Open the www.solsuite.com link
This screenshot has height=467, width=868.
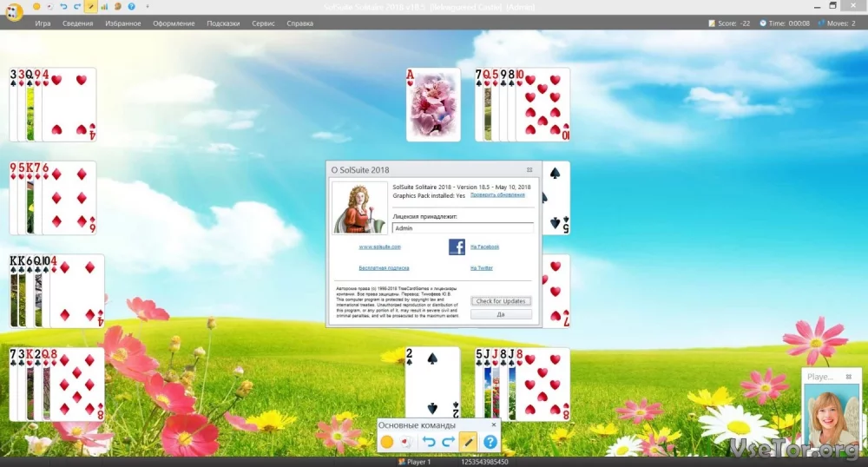click(x=379, y=247)
